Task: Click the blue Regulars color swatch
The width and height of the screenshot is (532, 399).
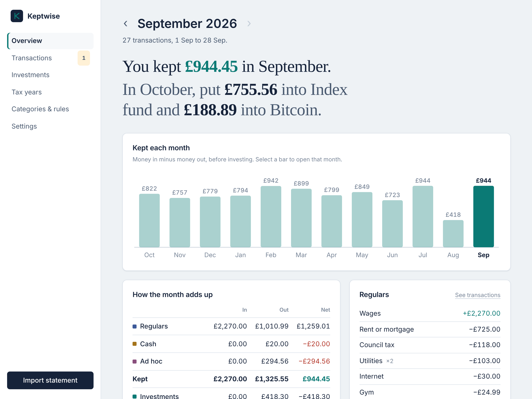Action: click(x=135, y=326)
